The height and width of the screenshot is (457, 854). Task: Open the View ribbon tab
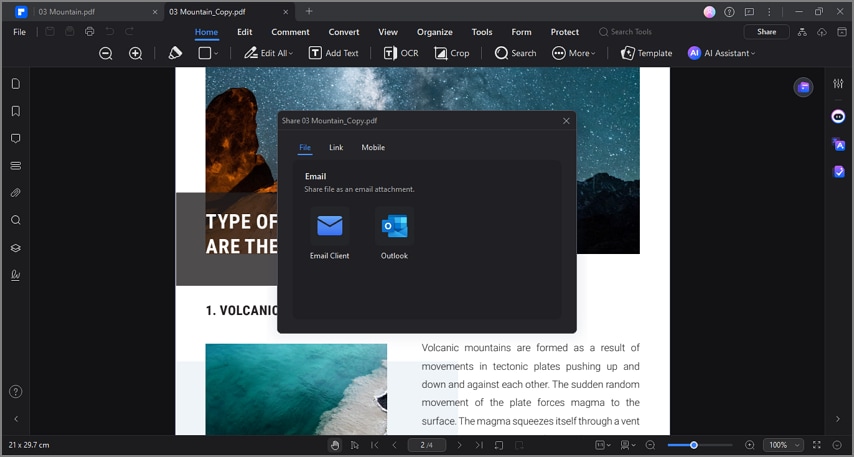pos(388,32)
